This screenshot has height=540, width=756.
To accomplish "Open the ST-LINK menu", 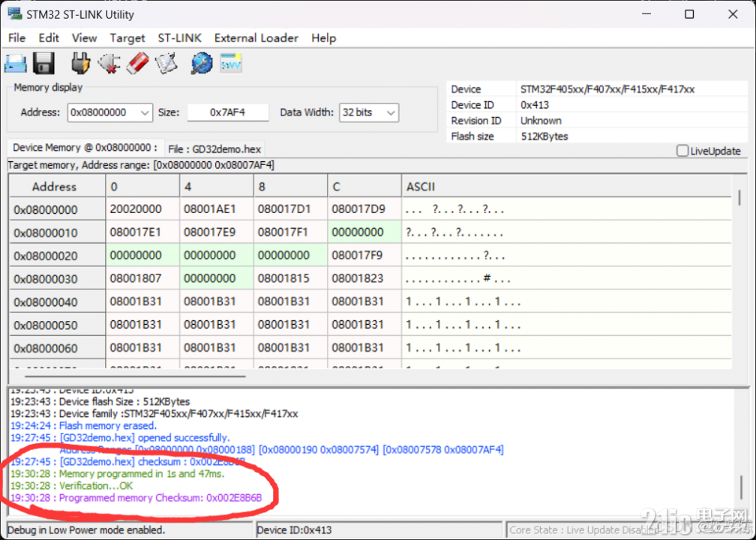I will tap(179, 38).
